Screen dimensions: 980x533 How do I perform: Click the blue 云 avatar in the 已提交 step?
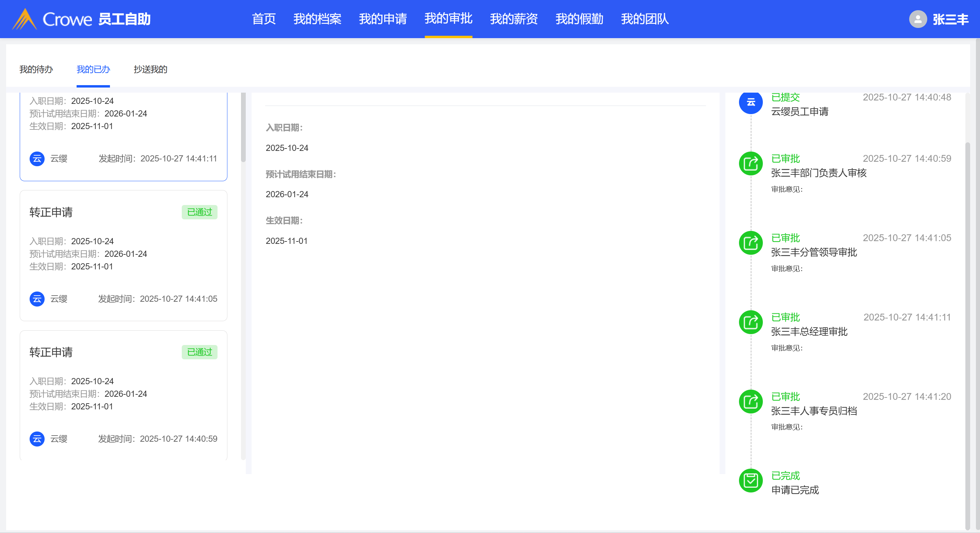tap(750, 102)
